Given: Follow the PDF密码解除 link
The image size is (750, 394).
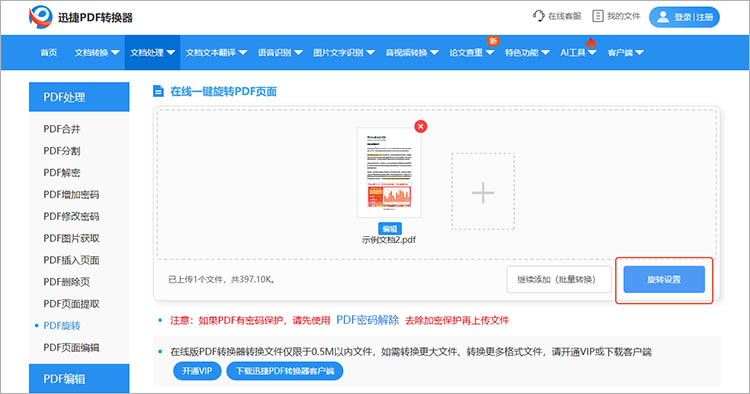Looking at the screenshot, I should (367, 320).
